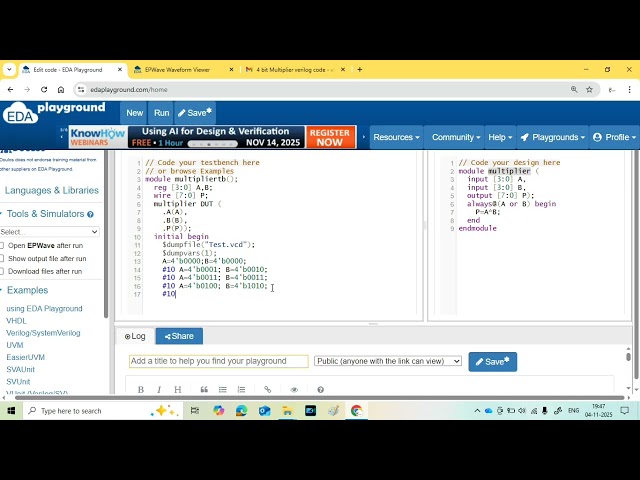The image size is (640, 480).
Task: Open notification center icon
Action: 624,411
